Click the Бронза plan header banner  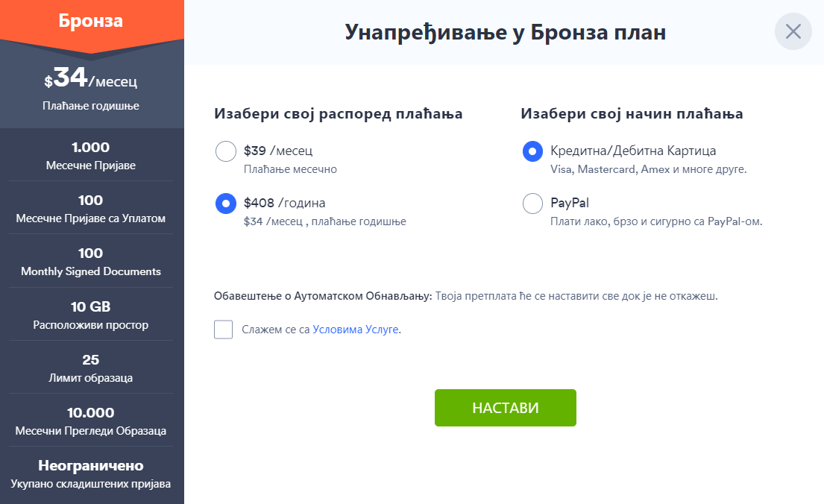point(91,21)
